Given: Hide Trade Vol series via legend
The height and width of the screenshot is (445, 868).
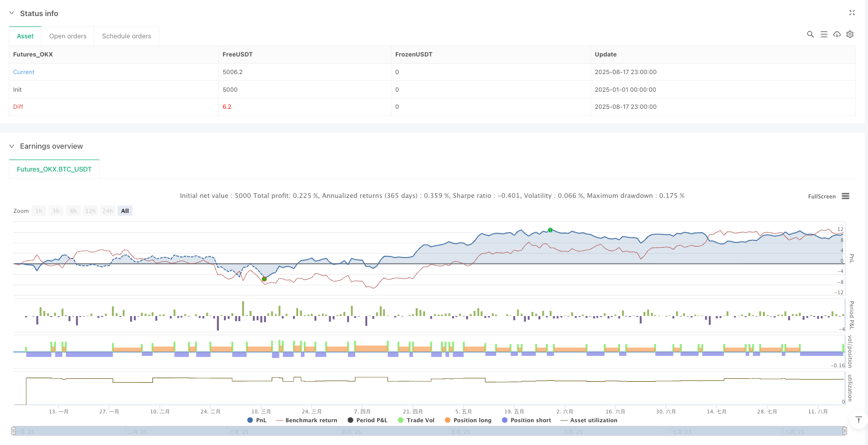Looking at the screenshot, I should [416, 420].
